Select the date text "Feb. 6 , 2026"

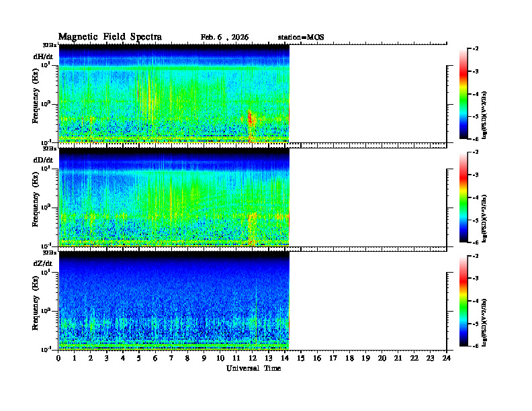224,38
